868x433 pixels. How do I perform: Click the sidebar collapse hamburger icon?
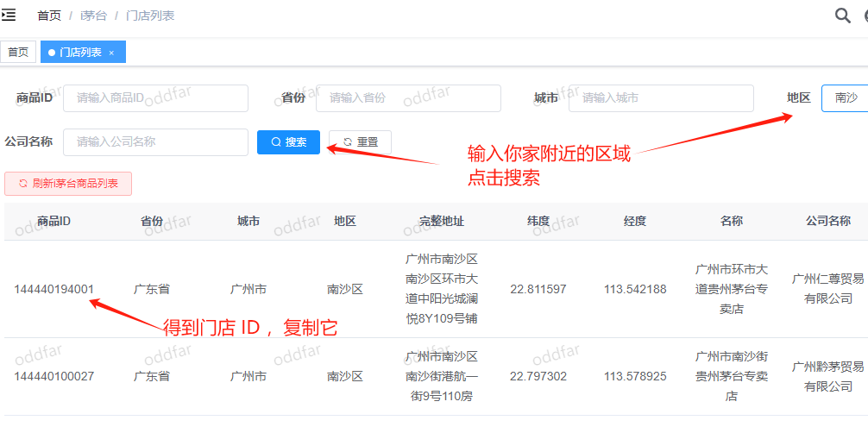click(9, 16)
